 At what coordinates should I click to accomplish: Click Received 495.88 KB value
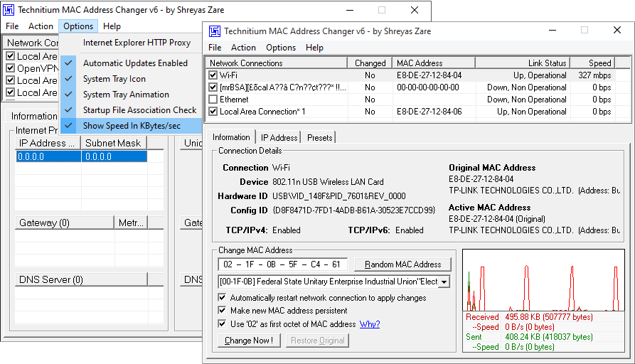tap(549, 317)
